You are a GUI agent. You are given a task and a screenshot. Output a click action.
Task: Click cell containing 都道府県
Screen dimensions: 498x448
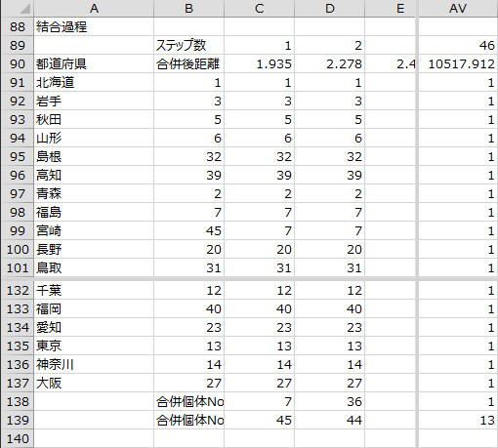point(94,63)
